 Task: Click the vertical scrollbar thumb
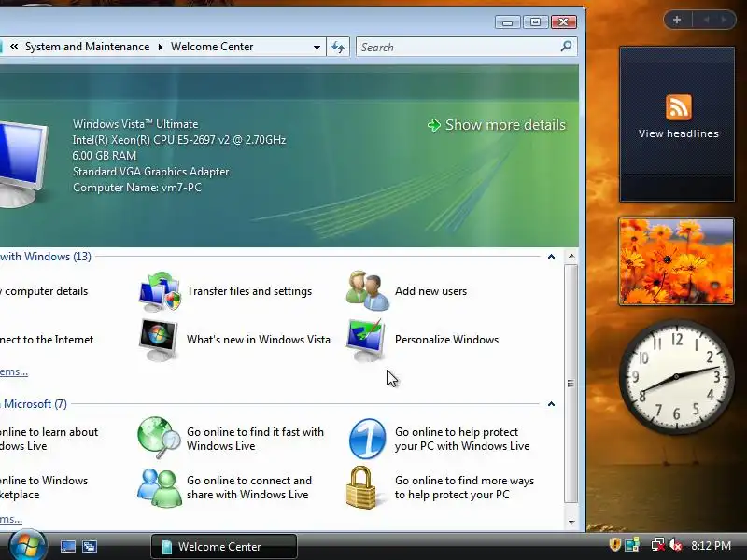coord(571,384)
